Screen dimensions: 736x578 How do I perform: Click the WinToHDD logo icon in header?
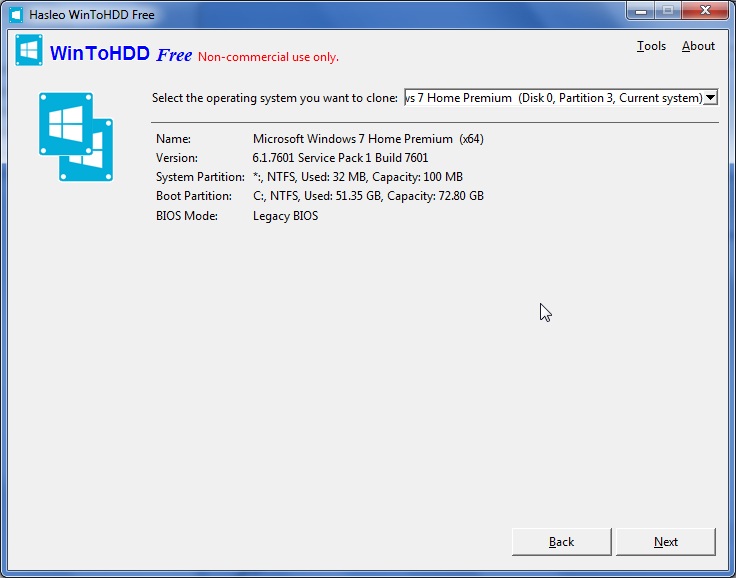click(x=29, y=50)
